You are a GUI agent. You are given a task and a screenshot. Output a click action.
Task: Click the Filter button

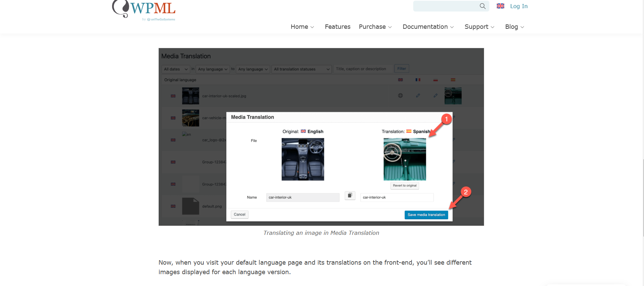coord(402,68)
